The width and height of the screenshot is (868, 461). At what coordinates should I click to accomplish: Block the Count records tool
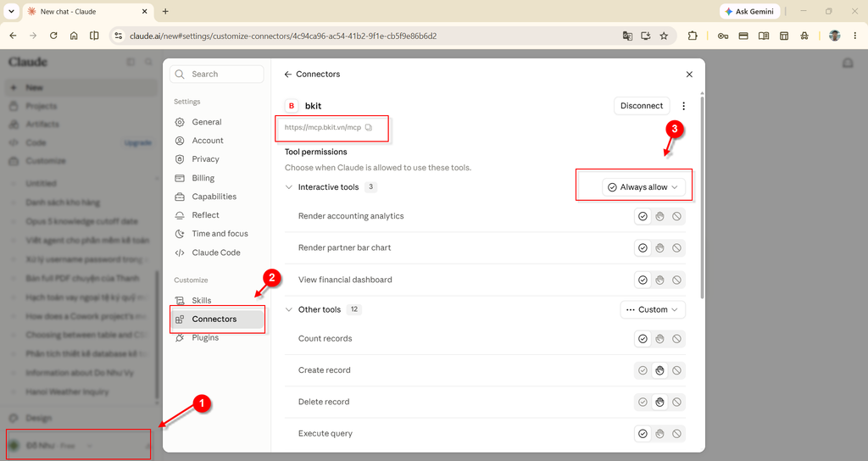click(677, 339)
